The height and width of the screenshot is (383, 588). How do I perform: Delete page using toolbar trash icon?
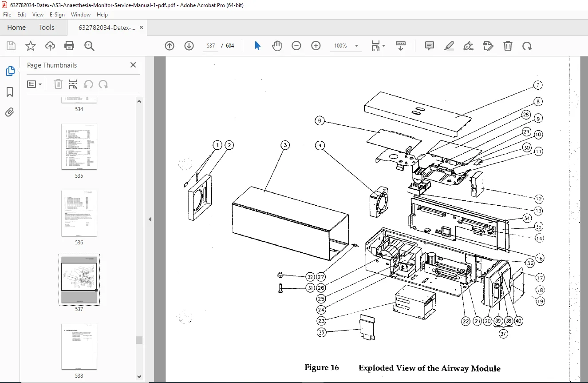click(x=508, y=46)
